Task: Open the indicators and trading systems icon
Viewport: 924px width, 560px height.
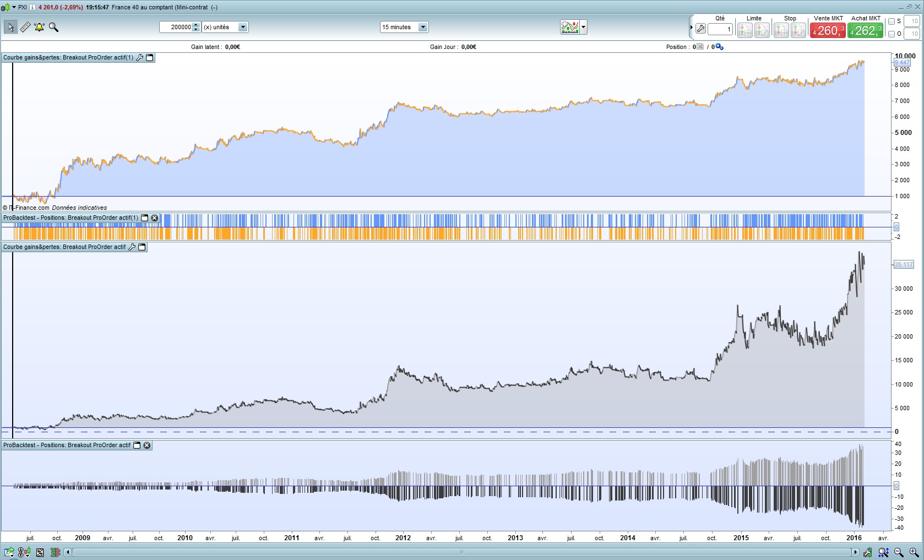Action: click(569, 27)
